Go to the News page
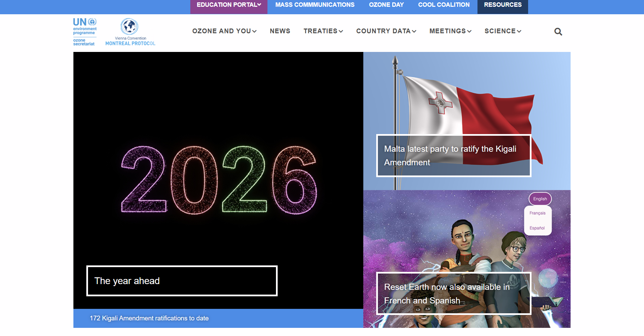Viewport: 644px width, 336px height. point(280,31)
